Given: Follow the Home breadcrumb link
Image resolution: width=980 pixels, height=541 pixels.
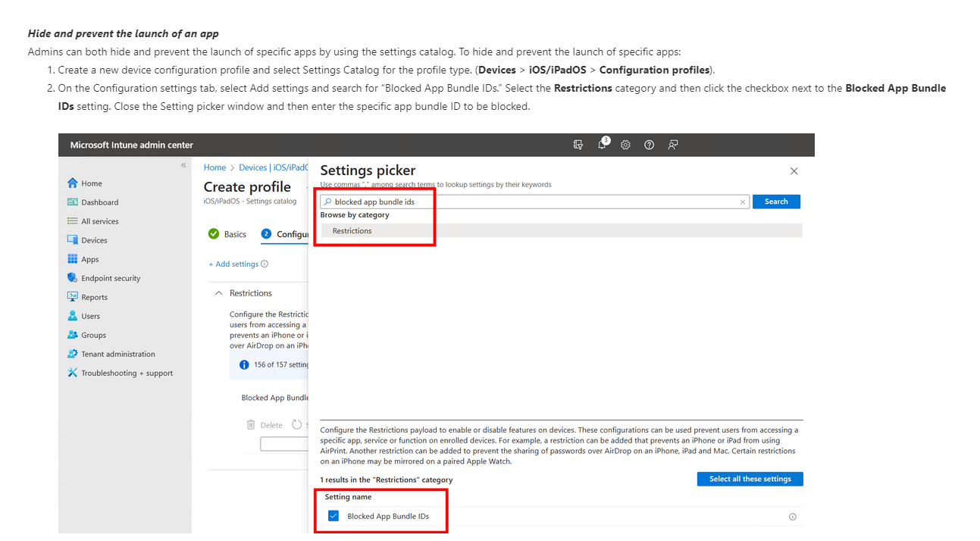Looking at the screenshot, I should pyautogui.click(x=214, y=167).
